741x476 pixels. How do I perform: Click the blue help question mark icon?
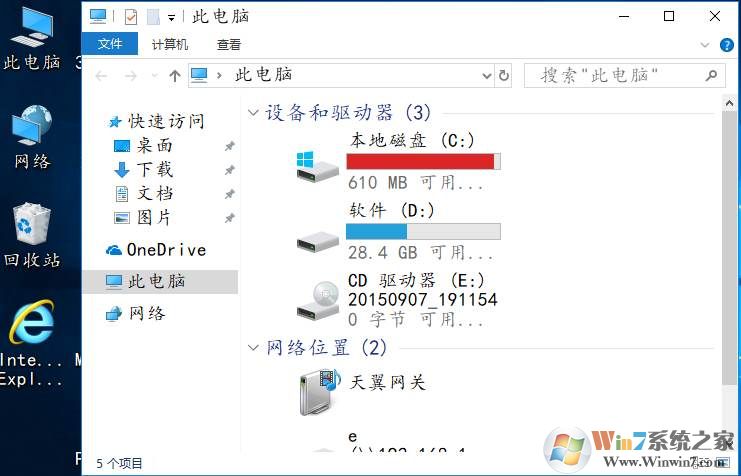[x=726, y=45]
